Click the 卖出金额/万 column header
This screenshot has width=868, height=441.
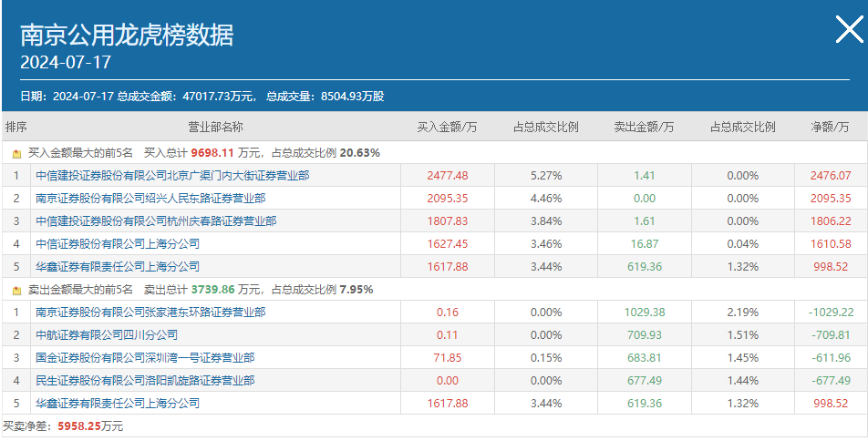coord(645,127)
